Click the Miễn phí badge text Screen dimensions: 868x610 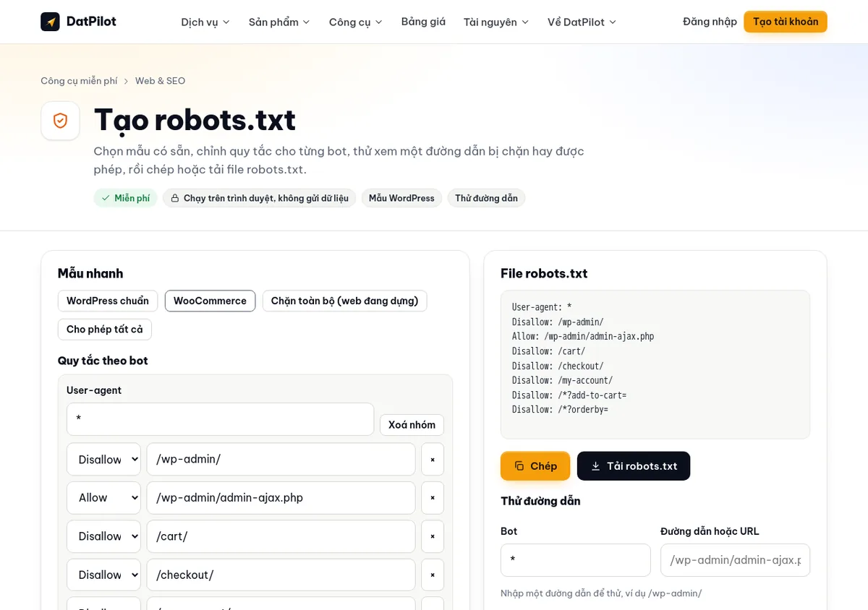[132, 198]
